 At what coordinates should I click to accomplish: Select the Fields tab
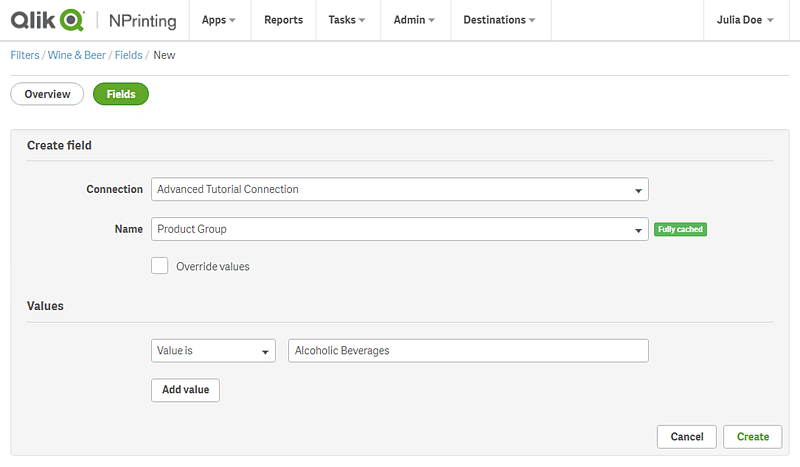pos(121,94)
